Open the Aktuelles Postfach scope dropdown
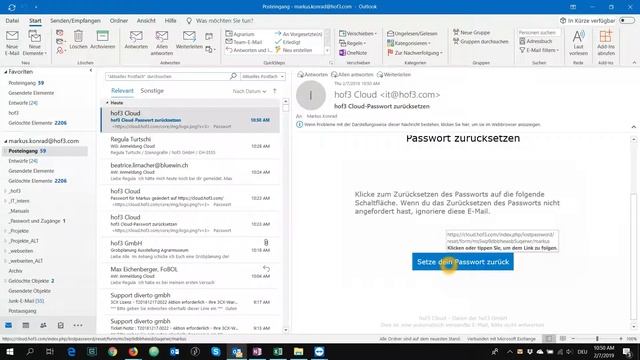Screen dimensions: 640x360 point(262,76)
